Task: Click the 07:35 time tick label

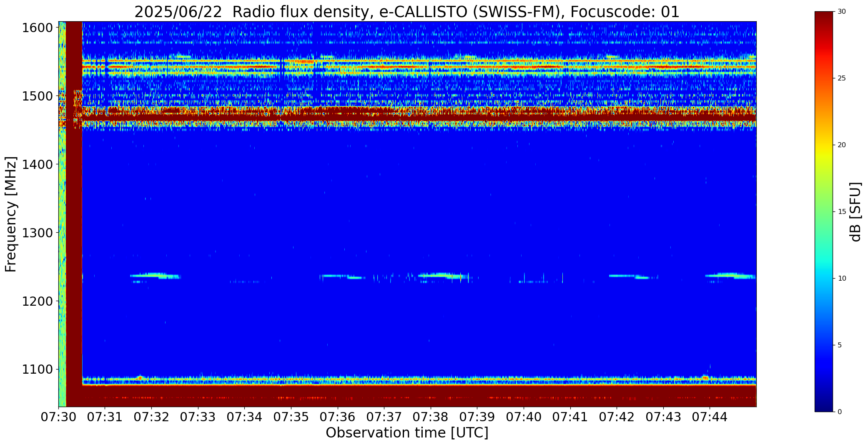Action: click(291, 417)
